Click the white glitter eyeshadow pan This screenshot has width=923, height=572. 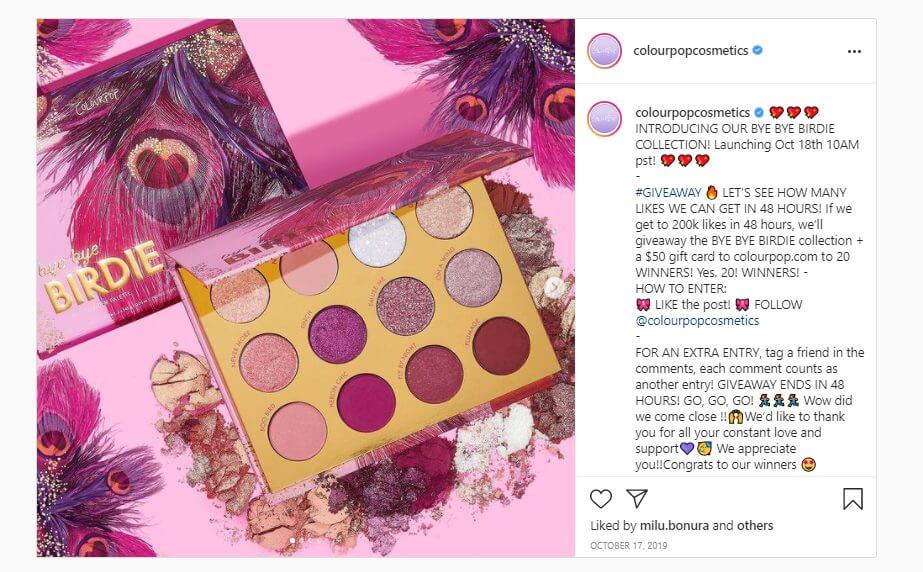click(377, 240)
